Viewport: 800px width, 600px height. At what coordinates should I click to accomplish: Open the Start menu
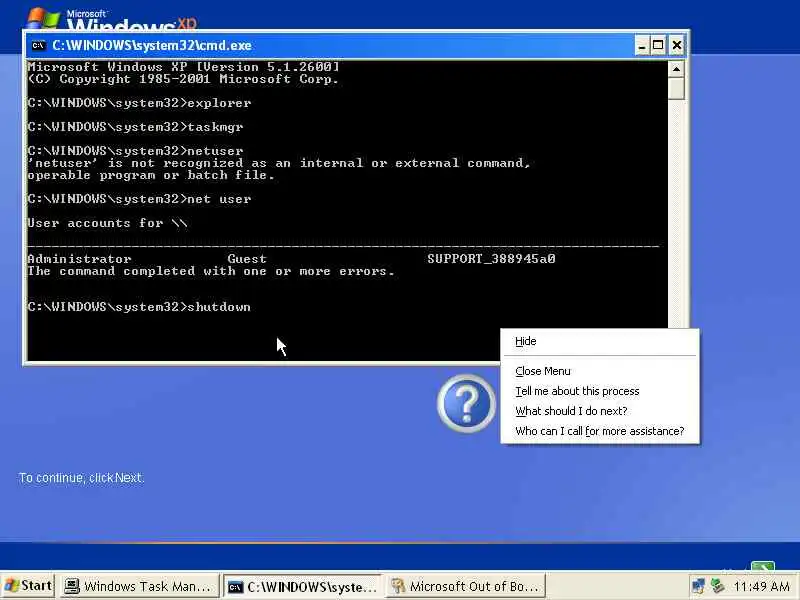pos(28,585)
